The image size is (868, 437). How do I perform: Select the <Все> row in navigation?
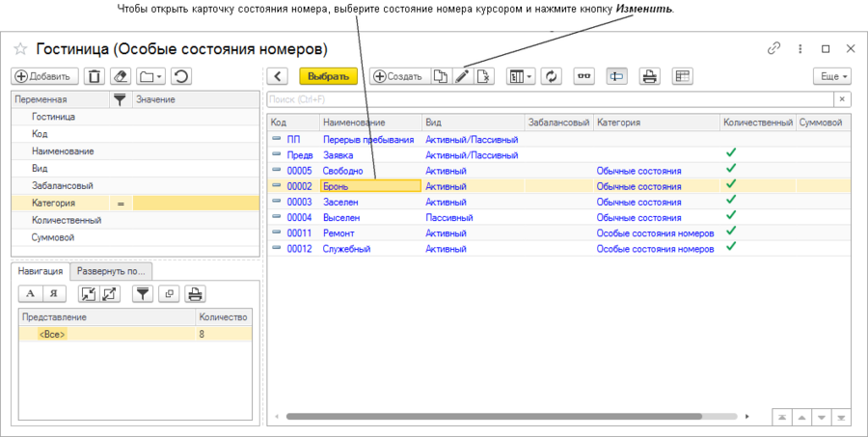point(135,334)
